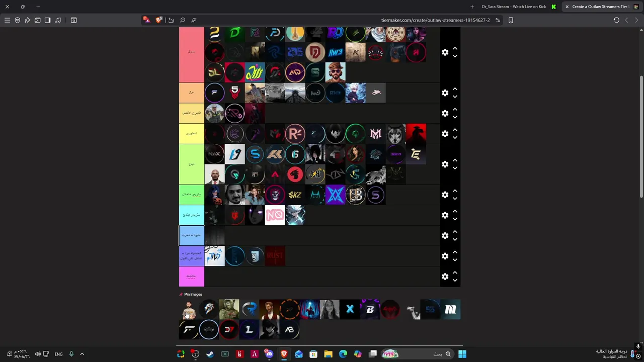The width and height of the screenshot is (644, 362).
Task: Toggle the sidebar panel icon
Action: click(x=47, y=20)
